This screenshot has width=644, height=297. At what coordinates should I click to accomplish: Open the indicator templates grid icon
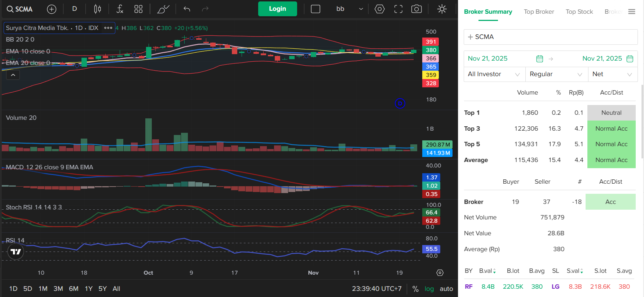(x=138, y=9)
